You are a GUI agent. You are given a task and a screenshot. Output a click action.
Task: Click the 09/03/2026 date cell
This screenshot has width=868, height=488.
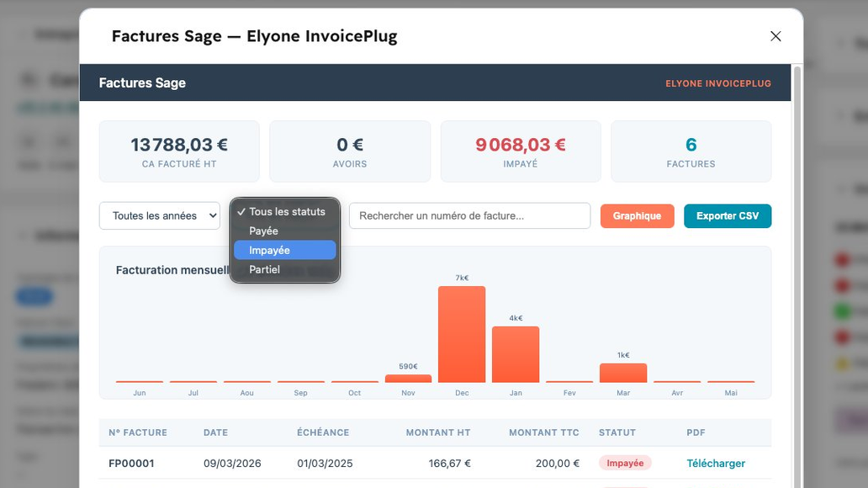click(232, 463)
